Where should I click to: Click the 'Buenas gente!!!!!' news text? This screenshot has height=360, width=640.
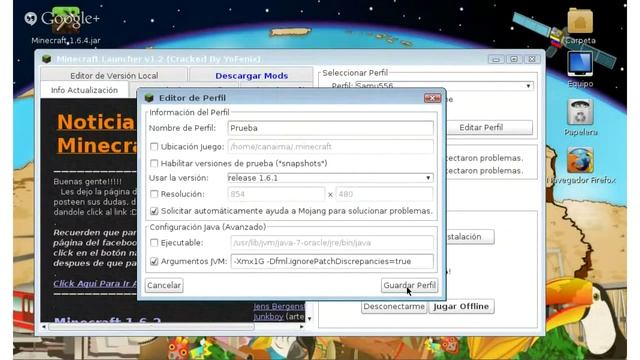(87, 181)
